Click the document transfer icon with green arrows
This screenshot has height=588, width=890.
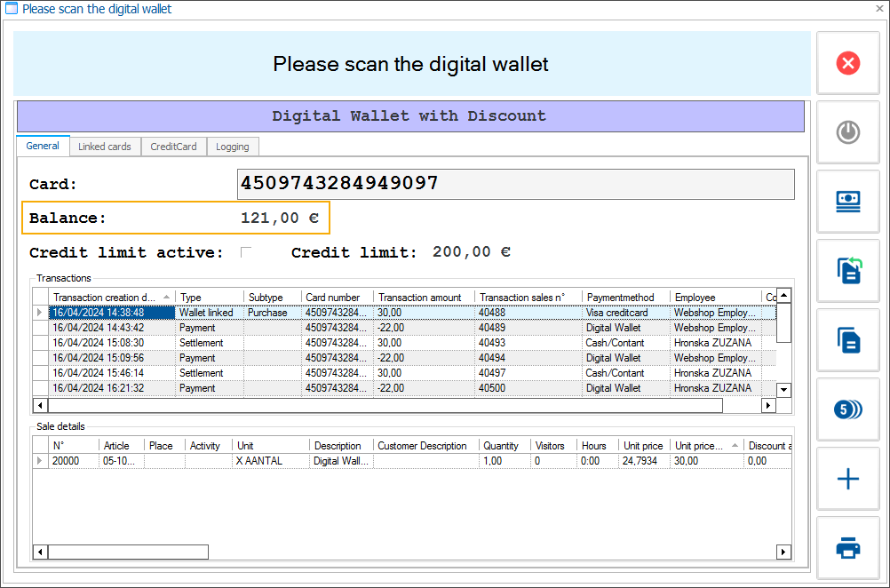click(847, 270)
